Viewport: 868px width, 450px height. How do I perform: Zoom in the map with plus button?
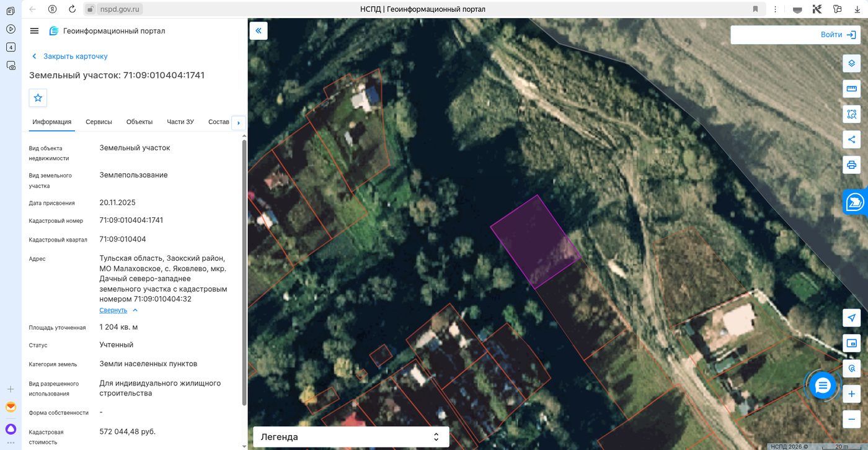(851, 394)
